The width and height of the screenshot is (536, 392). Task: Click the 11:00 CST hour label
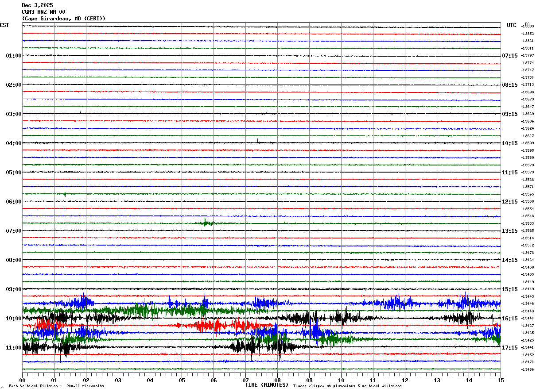coord(13,348)
